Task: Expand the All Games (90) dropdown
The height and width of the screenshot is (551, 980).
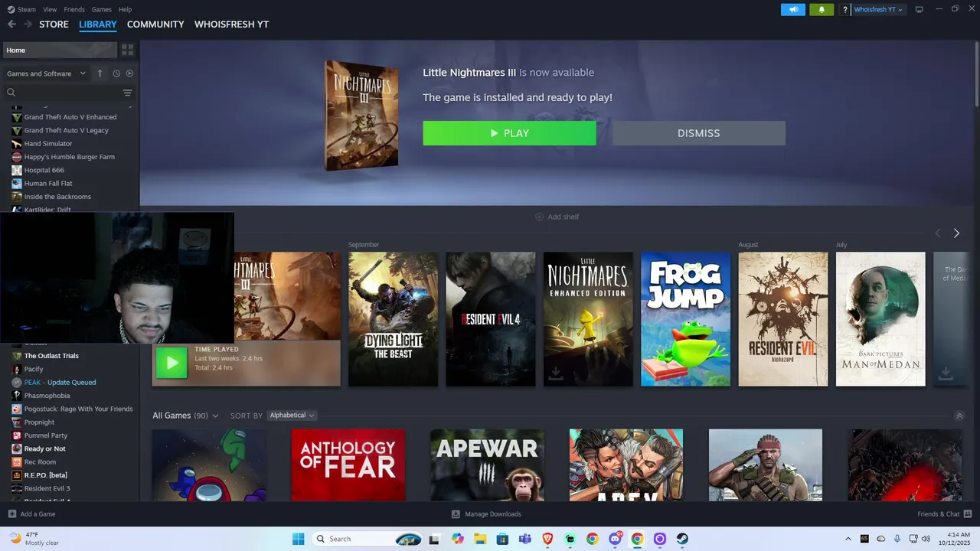Action: click(x=185, y=416)
